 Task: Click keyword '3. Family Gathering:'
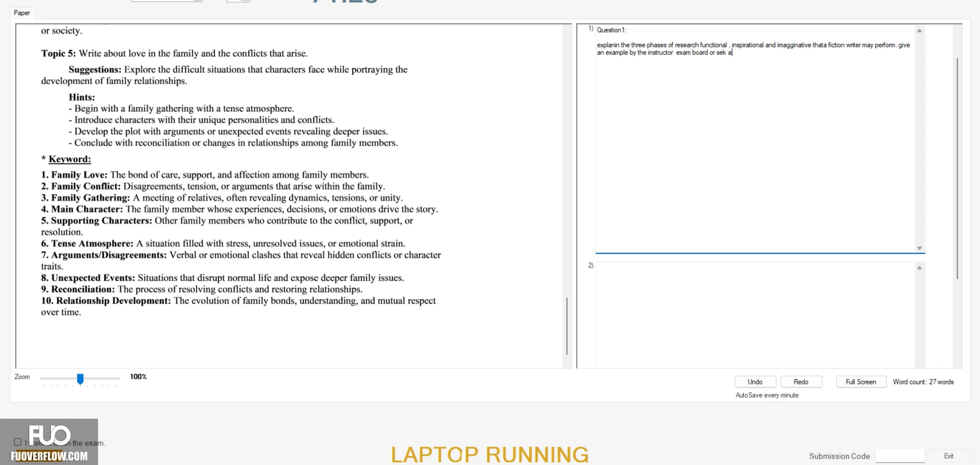(86, 198)
